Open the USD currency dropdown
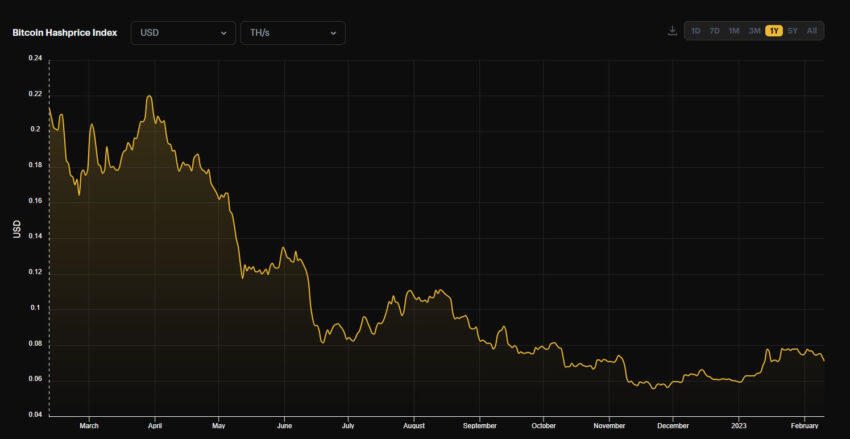The width and height of the screenshot is (850, 439). click(183, 33)
